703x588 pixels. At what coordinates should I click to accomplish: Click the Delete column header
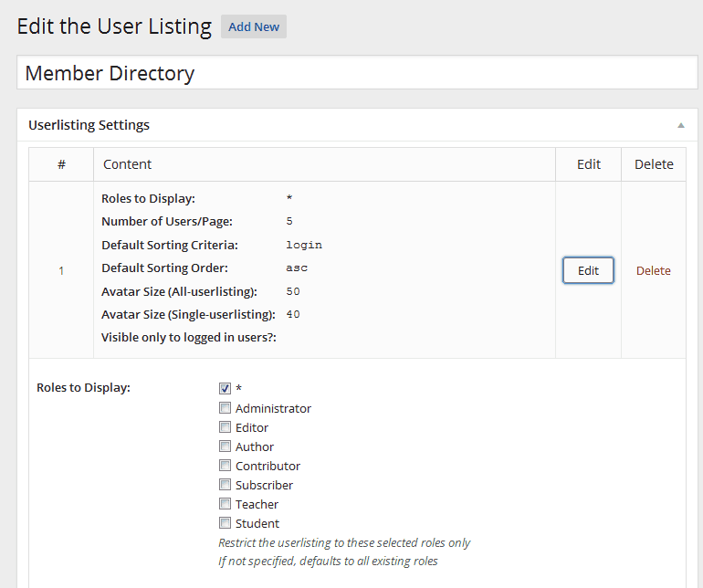coord(654,164)
